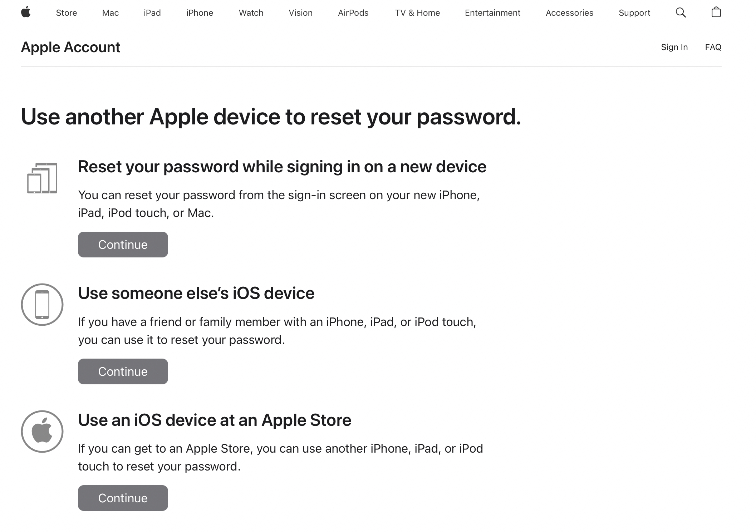
Task: Click Continue under new device reset option
Action: (123, 245)
